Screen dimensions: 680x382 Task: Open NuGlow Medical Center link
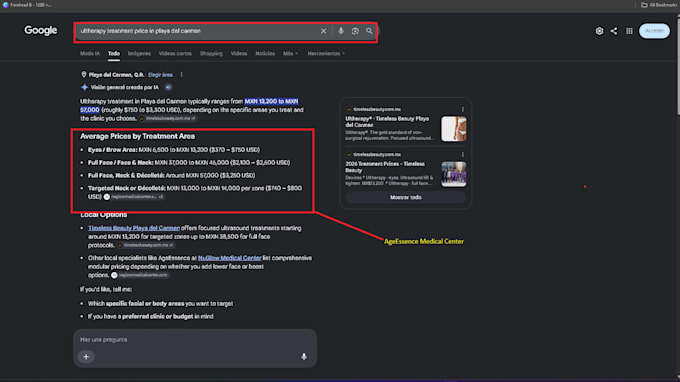(x=230, y=258)
